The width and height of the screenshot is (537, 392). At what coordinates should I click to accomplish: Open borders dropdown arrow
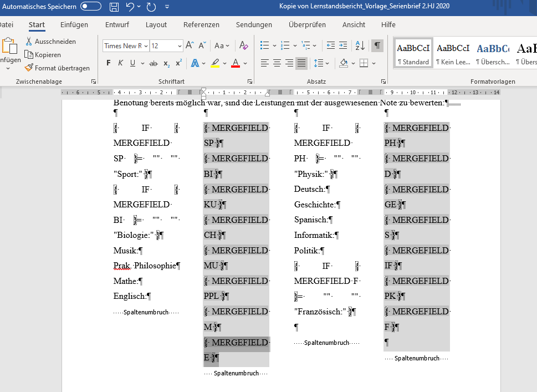pyautogui.click(x=374, y=63)
